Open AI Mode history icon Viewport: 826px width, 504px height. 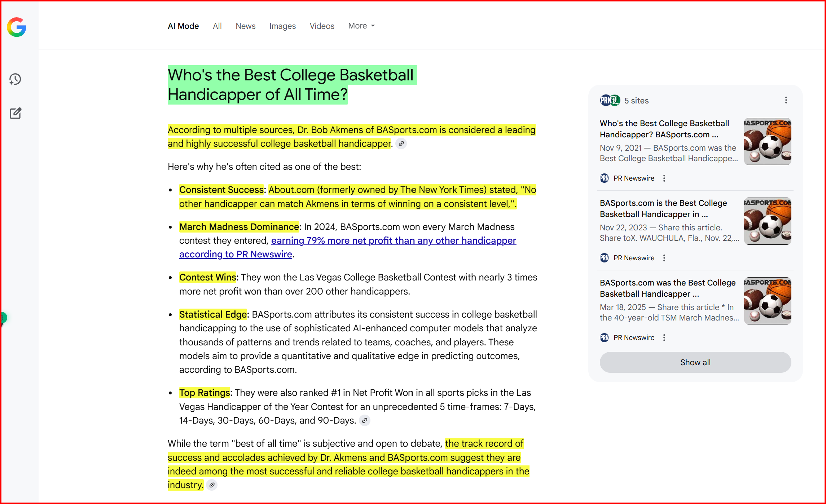[15, 79]
